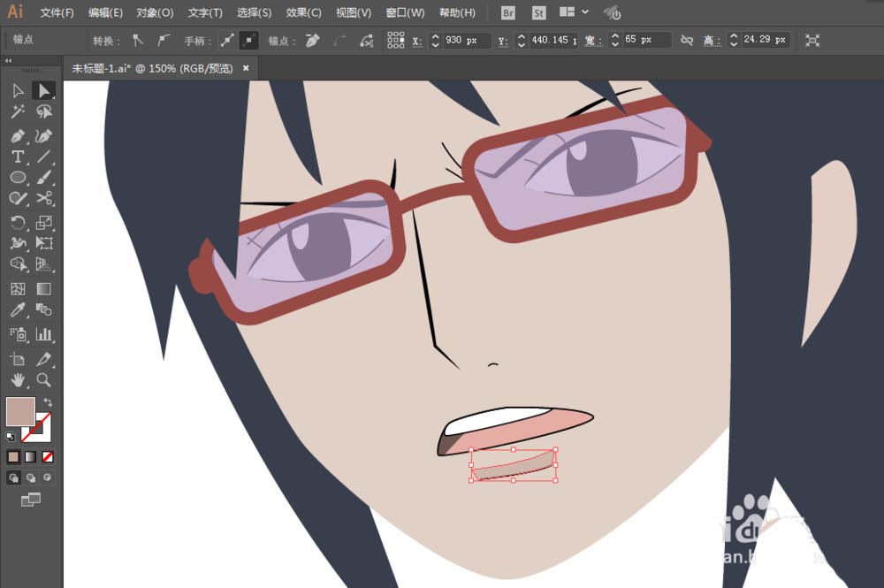Click the reference point locator grid
Image resolution: width=884 pixels, height=588 pixels.
coord(396,40)
